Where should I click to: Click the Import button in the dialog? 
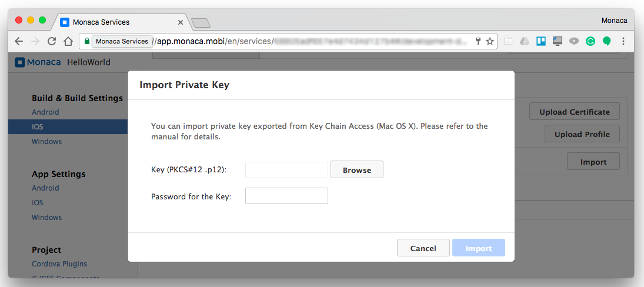(479, 248)
